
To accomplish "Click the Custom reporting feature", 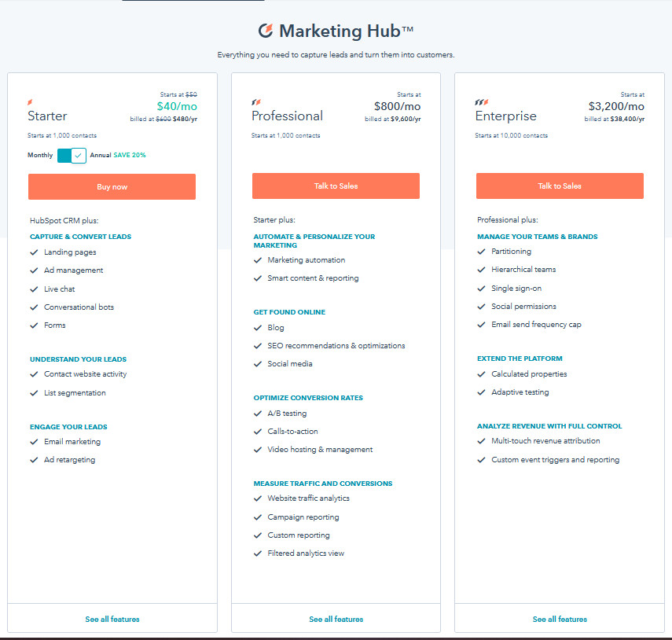I will (x=299, y=535).
